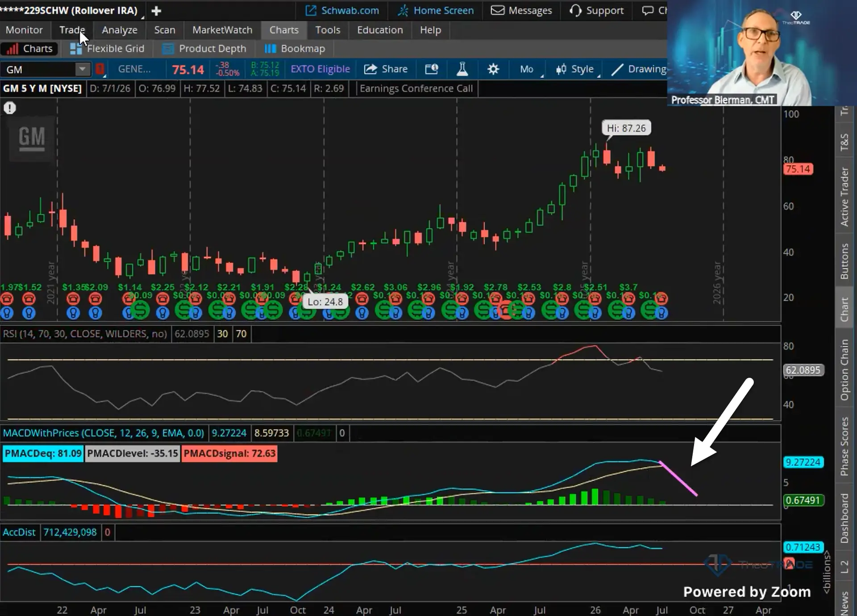The height and width of the screenshot is (616, 857).
Task: Open the Flexible Grid view
Action: pyautogui.click(x=107, y=49)
